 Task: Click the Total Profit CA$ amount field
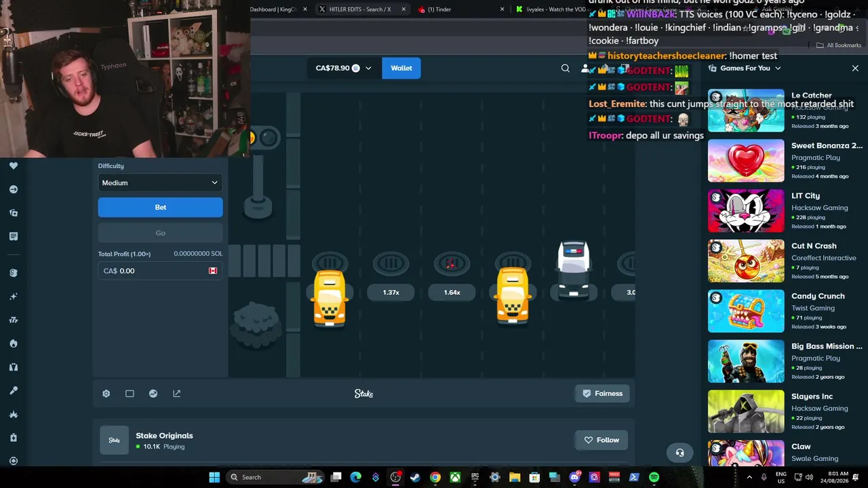(x=160, y=271)
